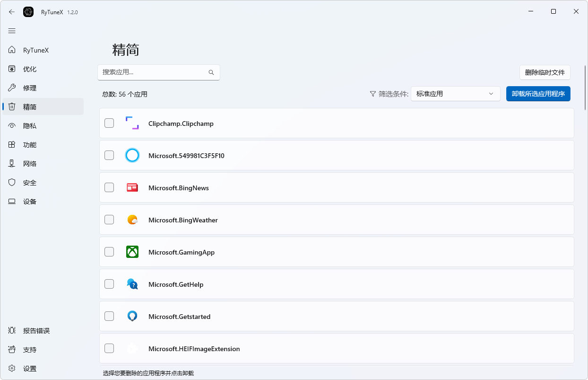
Task: Open the 安全 security section
Action: pyautogui.click(x=29, y=182)
